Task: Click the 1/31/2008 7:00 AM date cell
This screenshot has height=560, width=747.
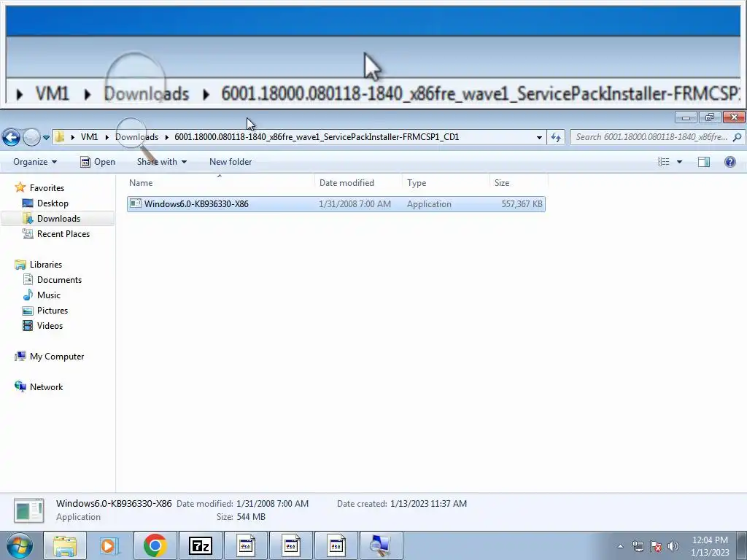Action: coord(355,204)
